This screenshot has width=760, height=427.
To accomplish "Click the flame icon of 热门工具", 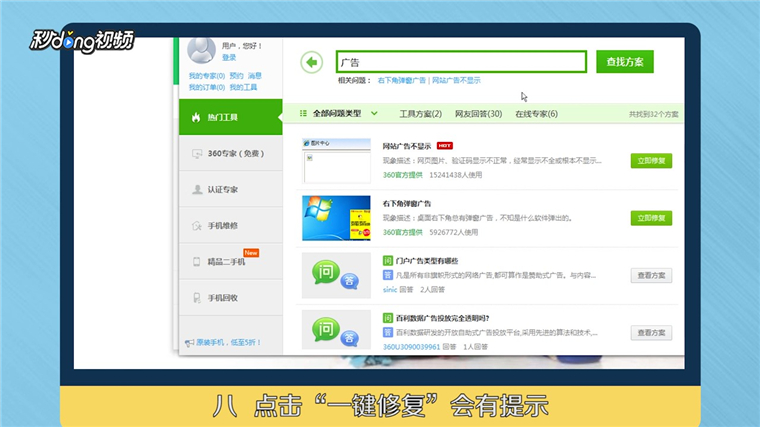I will pos(195,117).
